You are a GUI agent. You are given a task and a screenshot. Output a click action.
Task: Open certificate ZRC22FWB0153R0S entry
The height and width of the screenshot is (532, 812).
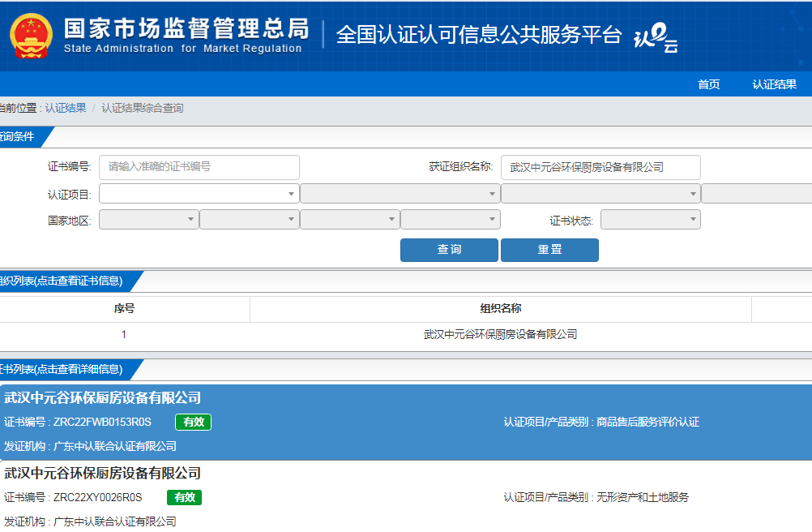click(406, 423)
